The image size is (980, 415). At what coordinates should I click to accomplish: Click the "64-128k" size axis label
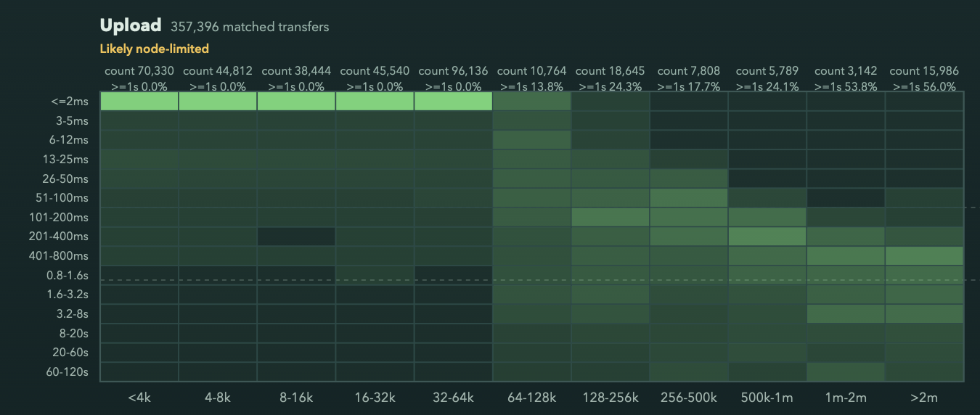coord(531,397)
